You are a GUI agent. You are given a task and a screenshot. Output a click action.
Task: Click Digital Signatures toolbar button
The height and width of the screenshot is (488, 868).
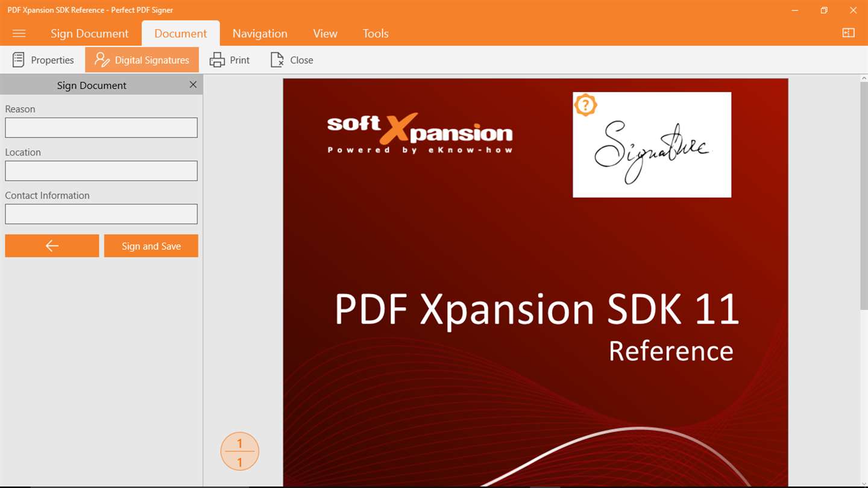(x=142, y=60)
